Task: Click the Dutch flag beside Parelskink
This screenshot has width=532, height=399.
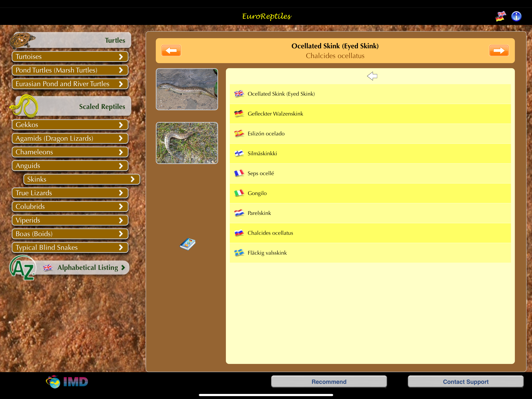Action: [x=239, y=213]
